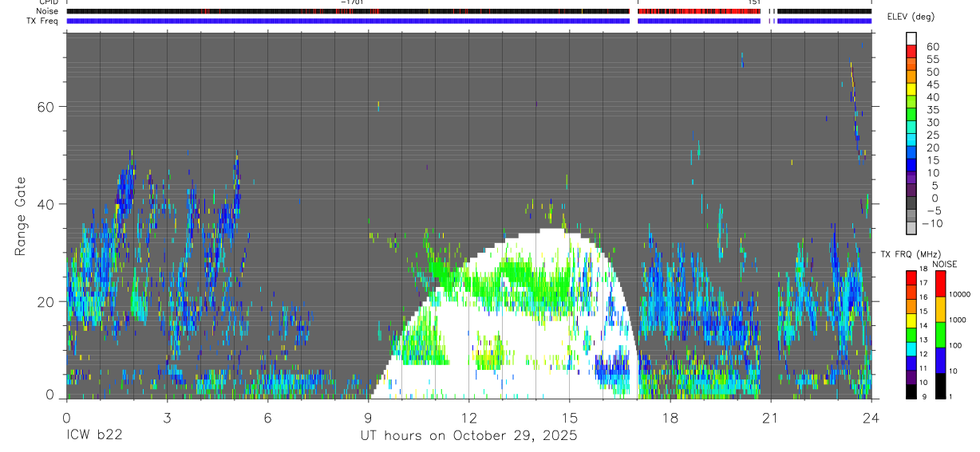Click the '151' CPID value at top
980x452 pixels.
pos(753,2)
